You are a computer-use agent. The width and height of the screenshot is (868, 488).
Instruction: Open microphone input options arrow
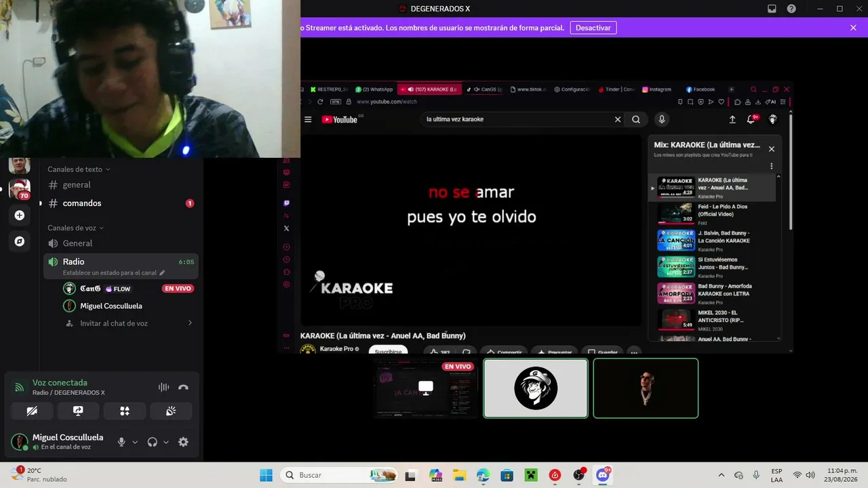point(135,442)
